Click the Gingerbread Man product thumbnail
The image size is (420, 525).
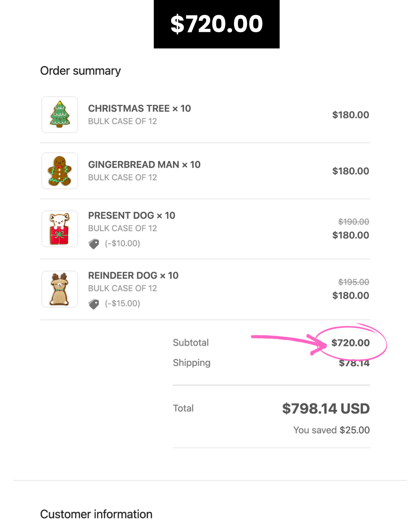pyautogui.click(x=59, y=171)
